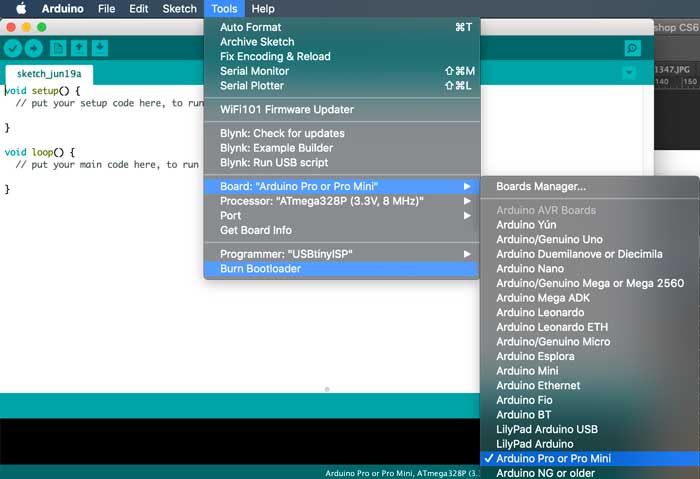The image size is (700, 479).
Task: Select Arduino/Genuino Uno board
Action: (590, 240)
